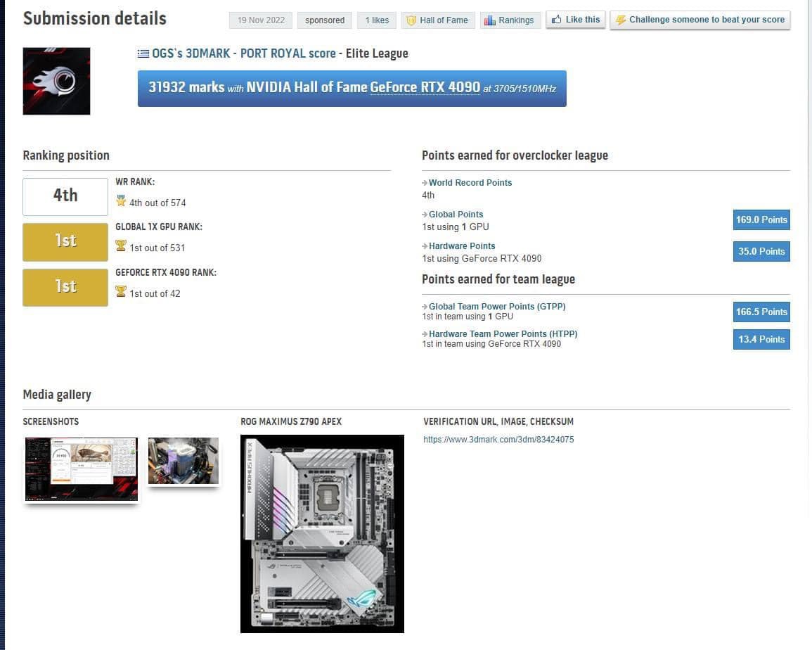Click the 1 likes tag
The image size is (812, 650).
pyautogui.click(x=377, y=20)
